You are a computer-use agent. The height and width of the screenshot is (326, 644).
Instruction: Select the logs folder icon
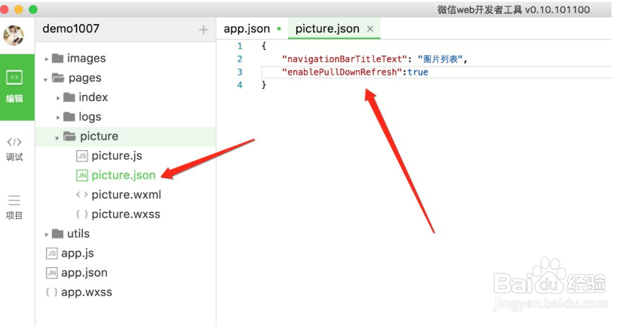coord(69,117)
